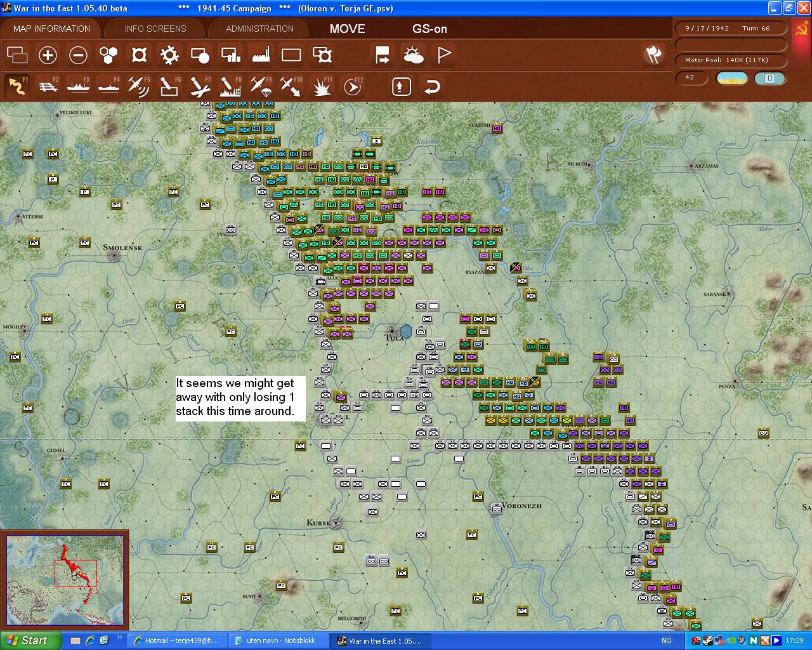Viewport: 812px width, 650px height.
Task: Select the F5 air recon mode
Action: click(138, 86)
